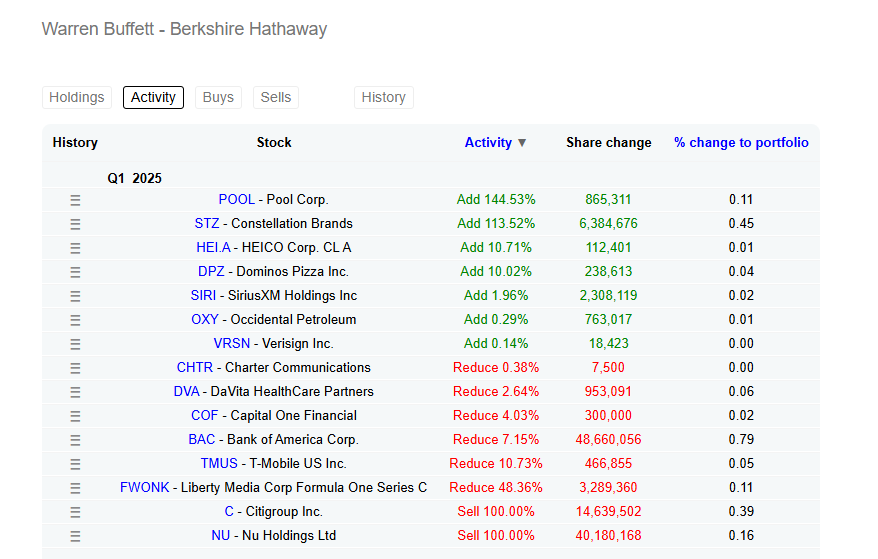Open the OXY ticker link
Viewport: 878px width, 559px height.
click(x=205, y=320)
